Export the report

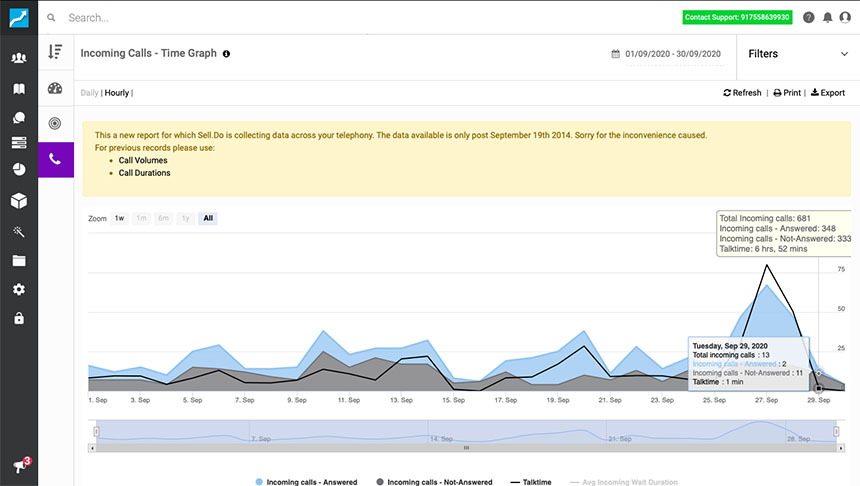click(828, 93)
